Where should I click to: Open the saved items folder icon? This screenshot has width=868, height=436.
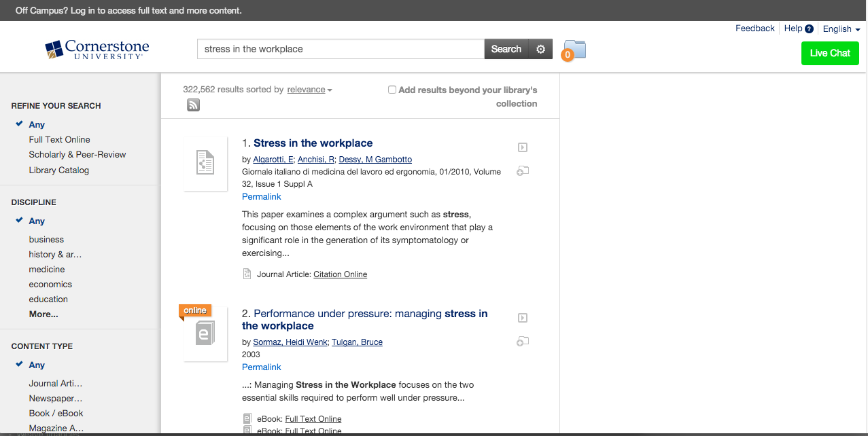click(x=574, y=49)
